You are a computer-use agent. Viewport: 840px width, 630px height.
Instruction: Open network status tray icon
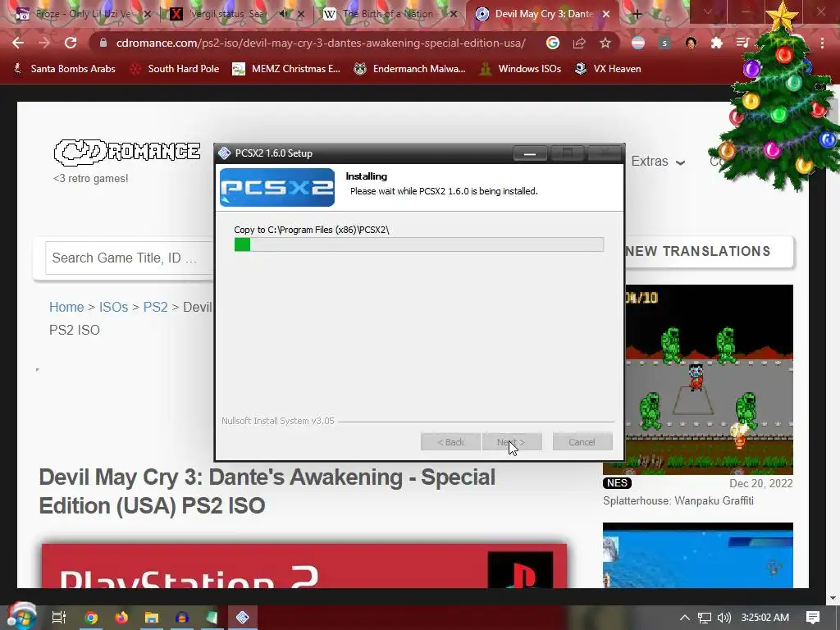pos(705,618)
